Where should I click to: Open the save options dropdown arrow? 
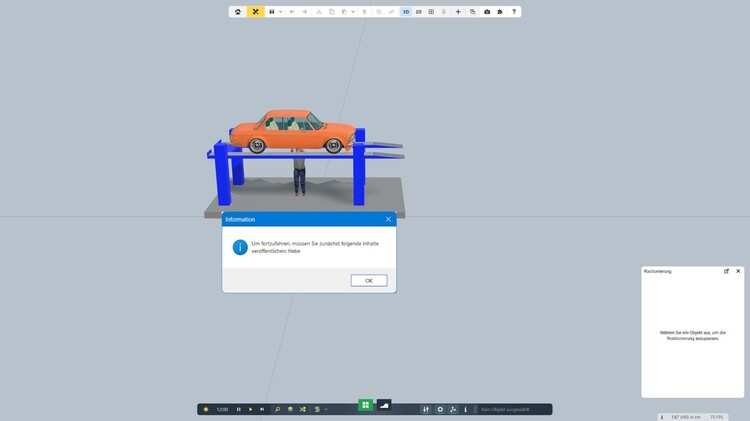click(x=281, y=12)
